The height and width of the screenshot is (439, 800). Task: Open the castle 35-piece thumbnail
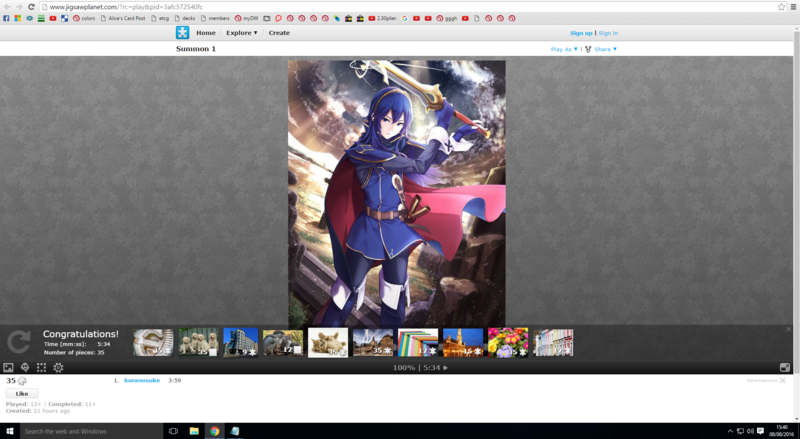pos(373,343)
